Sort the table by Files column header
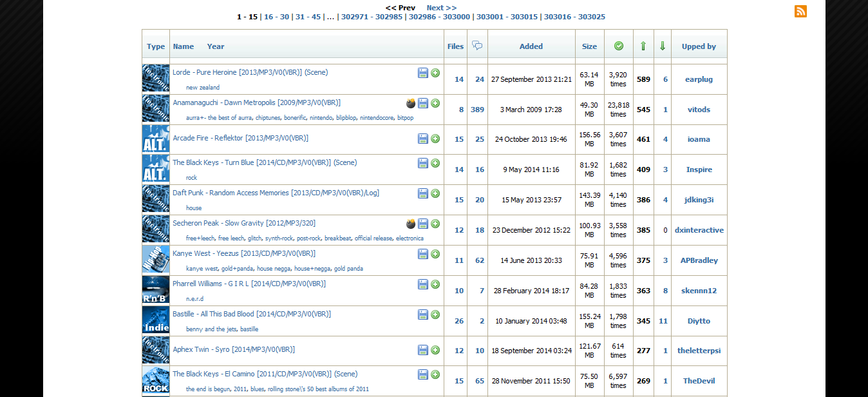The height and width of the screenshot is (397, 868). tap(455, 46)
